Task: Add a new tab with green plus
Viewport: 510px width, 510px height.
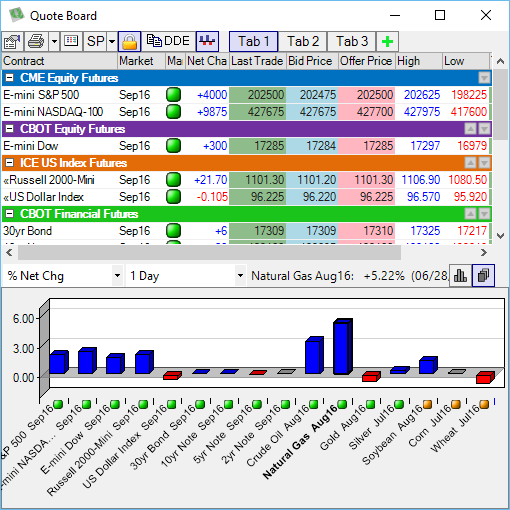Action: tap(387, 42)
